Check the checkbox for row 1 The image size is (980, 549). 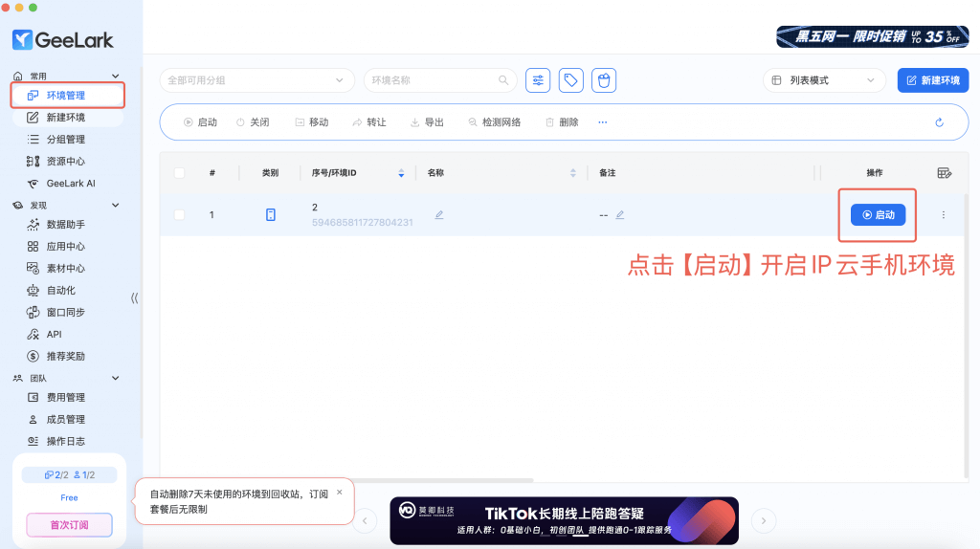[x=180, y=215]
